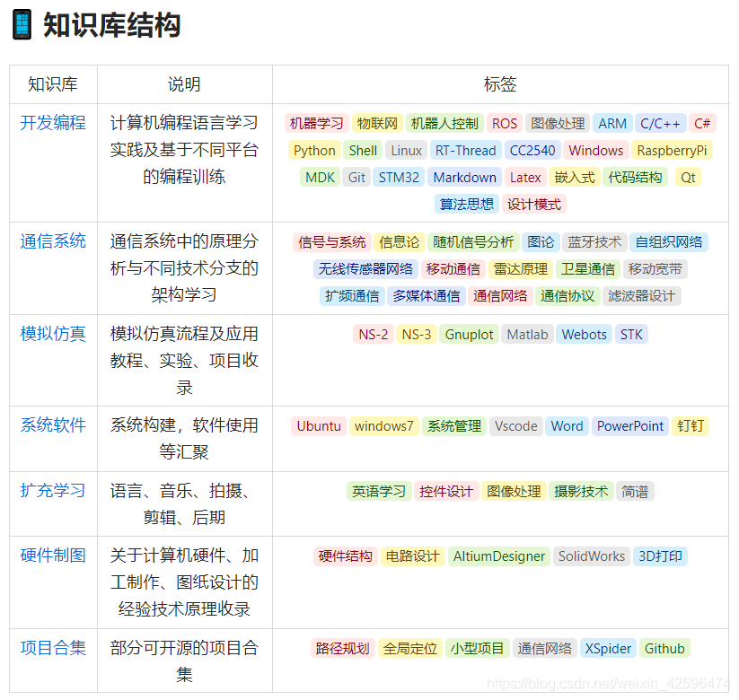Click the Github tag
This screenshot has height=700, width=739.
pyautogui.click(x=664, y=648)
